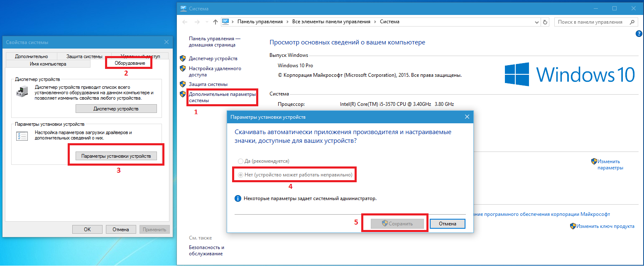The width and height of the screenshot is (644, 269).
Task: Switch to the 'Защита системы' tab
Action: pos(84,56)
